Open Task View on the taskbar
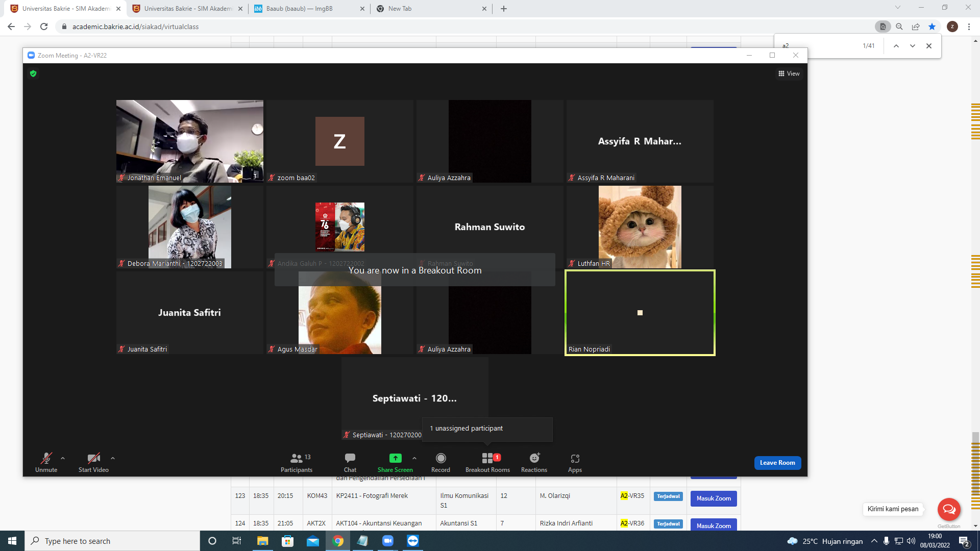Screen dimensions: 980x551 (x=237, y=541)
